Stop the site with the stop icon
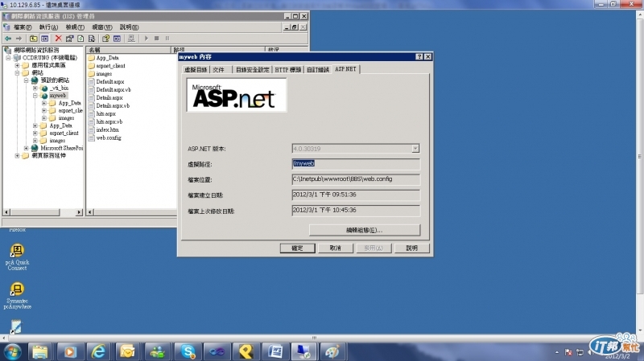 [x=156, y=39]
